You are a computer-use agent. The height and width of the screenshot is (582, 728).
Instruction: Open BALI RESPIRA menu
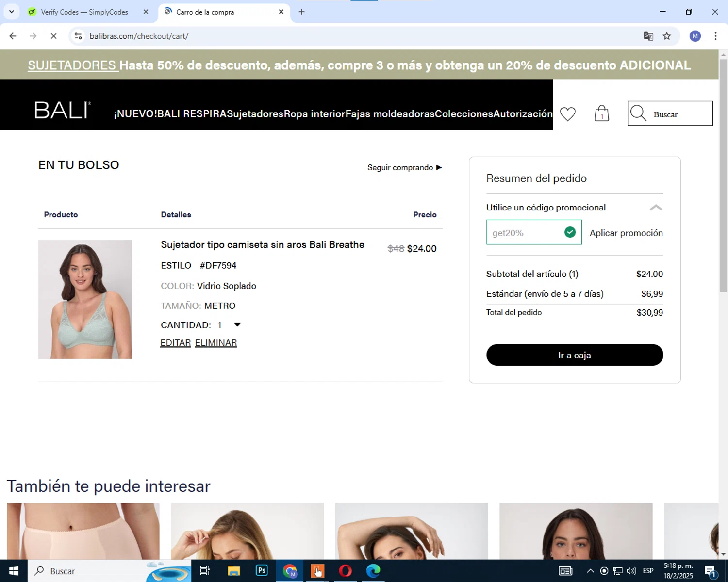[192, 114]
